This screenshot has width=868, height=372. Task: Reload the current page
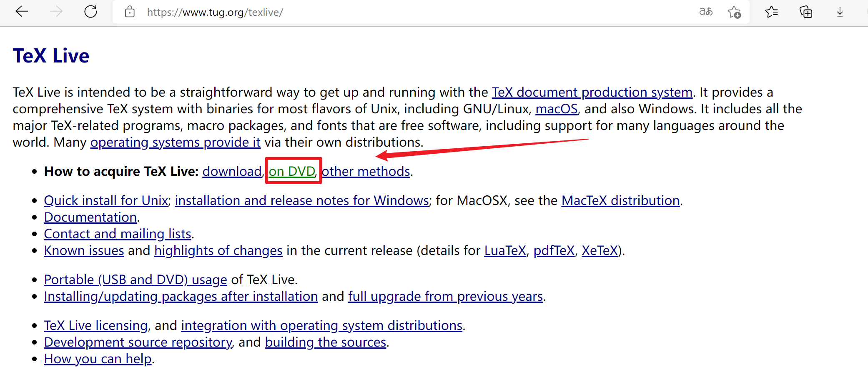click(x=90, y=12)
